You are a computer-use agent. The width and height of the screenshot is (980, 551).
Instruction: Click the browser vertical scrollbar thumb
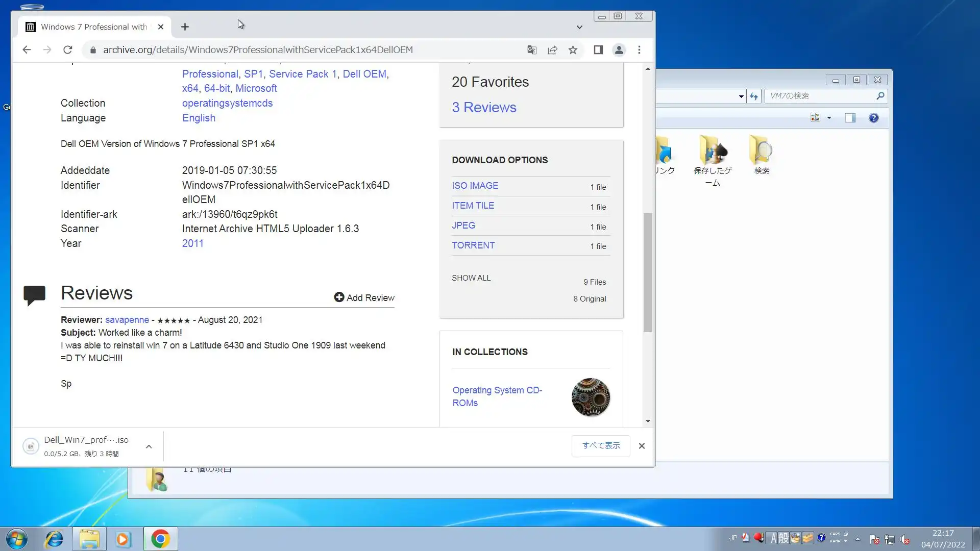coord(648,272)
